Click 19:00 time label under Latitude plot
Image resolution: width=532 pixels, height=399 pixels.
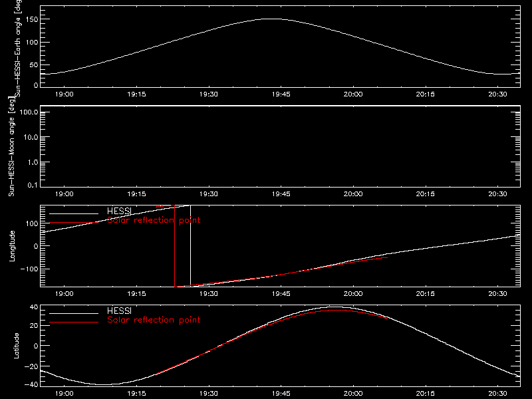click(x=64, y=394)
